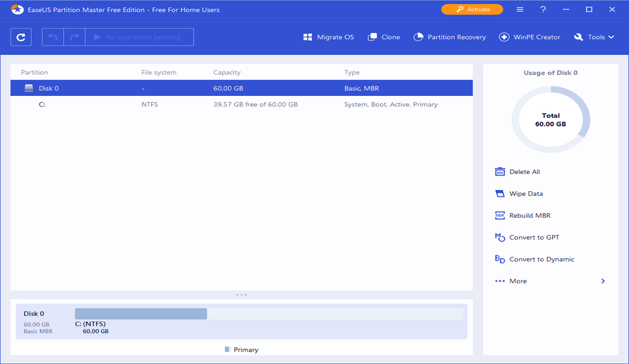
Task: Click the Redo operation arrow
Action: pos(74,37)
